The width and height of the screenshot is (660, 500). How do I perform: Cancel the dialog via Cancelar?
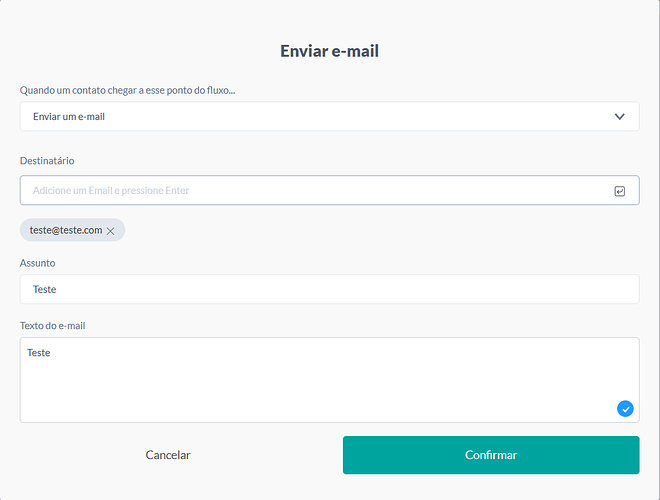168,455
